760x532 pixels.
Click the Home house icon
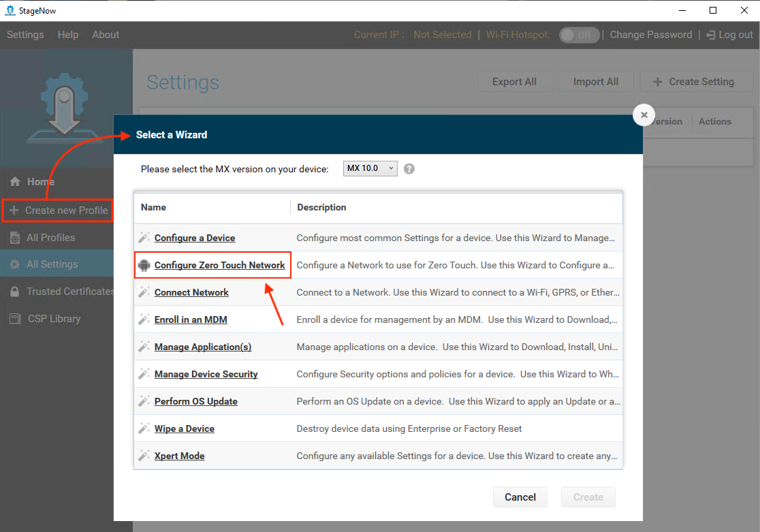15,182
